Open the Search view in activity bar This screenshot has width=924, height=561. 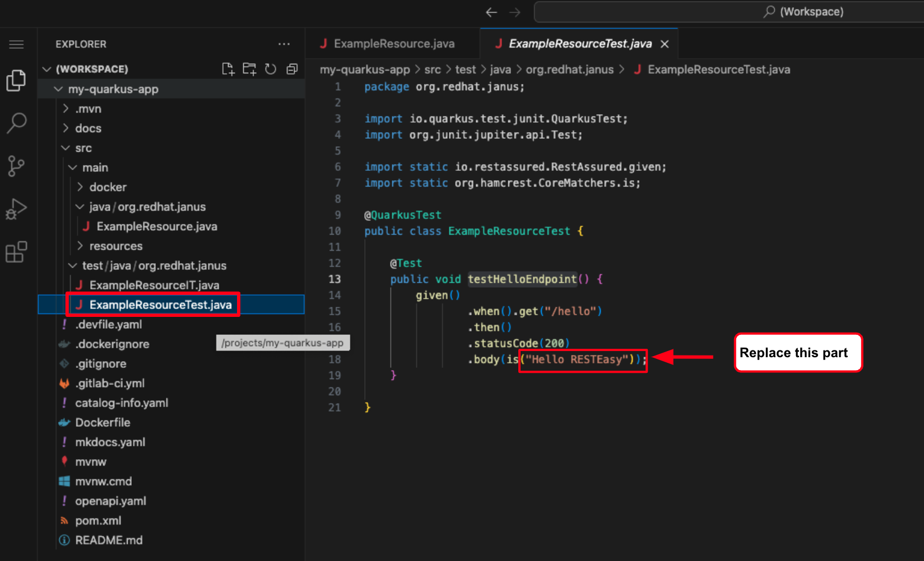16,123
